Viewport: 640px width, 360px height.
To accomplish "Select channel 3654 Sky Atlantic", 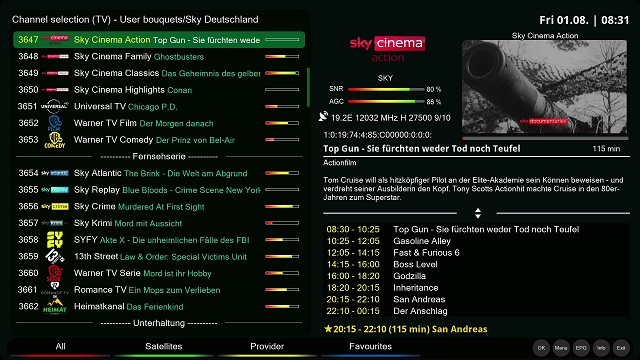I will click(x=159, y=173).
